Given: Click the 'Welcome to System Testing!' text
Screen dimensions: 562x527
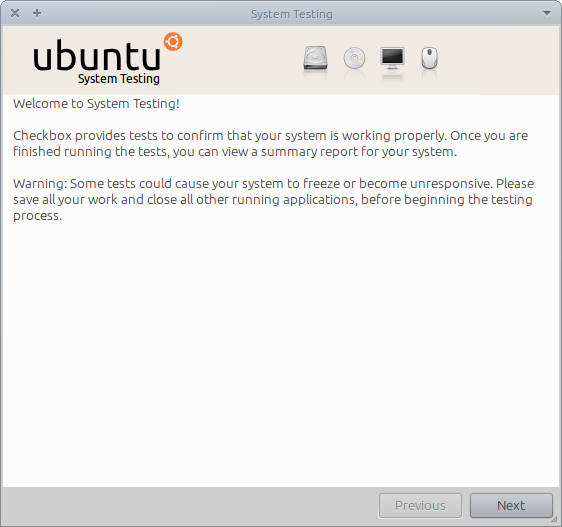Looking at the screenshot, I should (x=96, y=104).
